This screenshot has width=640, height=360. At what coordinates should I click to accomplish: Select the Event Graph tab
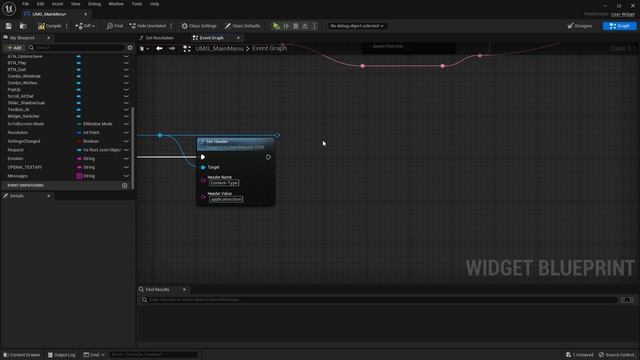(211, 38)
